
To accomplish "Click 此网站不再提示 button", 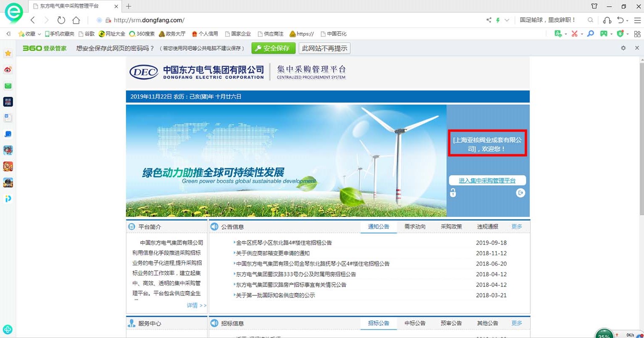I will pos(325,48).
